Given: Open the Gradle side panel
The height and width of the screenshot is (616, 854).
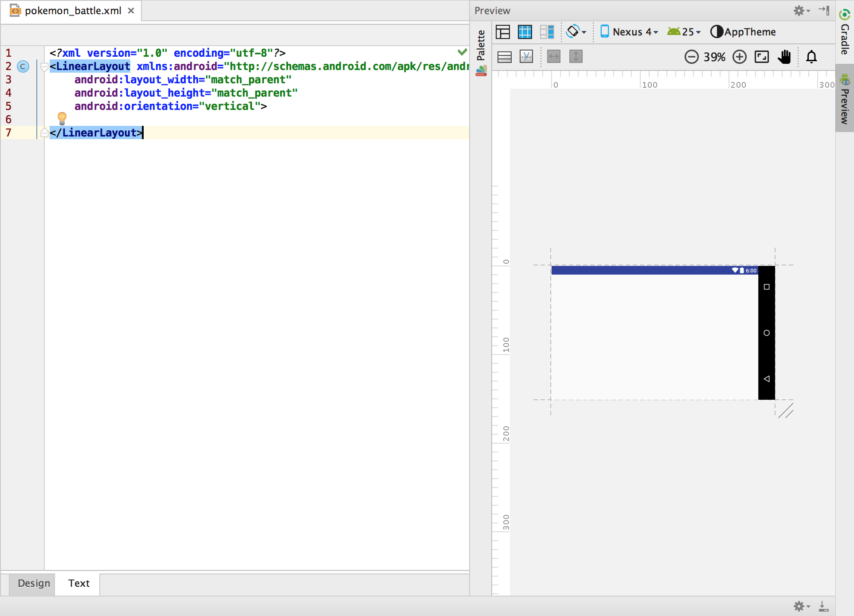Looking at the screenshot, I should 845,32.
